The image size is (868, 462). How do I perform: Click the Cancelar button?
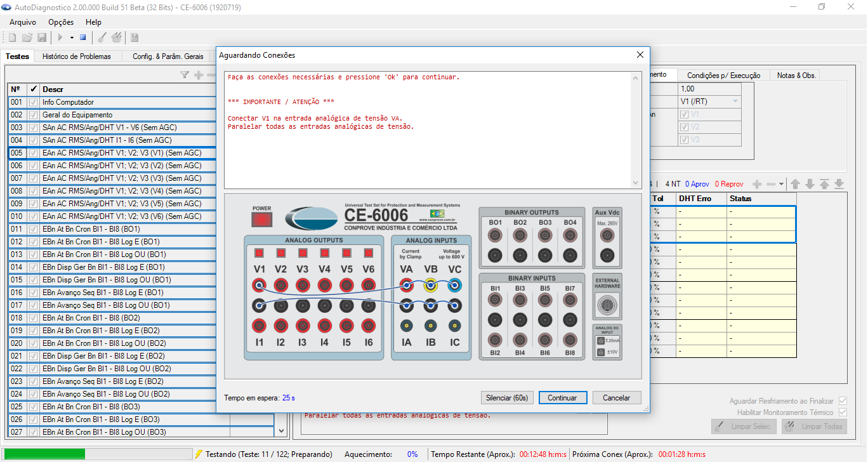click(x=617, y=398)
